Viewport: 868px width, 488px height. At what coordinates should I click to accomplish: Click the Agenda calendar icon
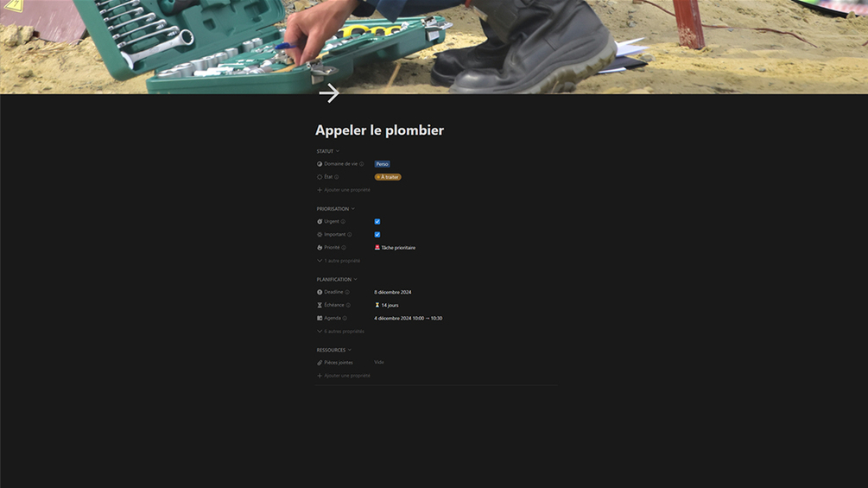pyautogui.click(x=320, y=318)
